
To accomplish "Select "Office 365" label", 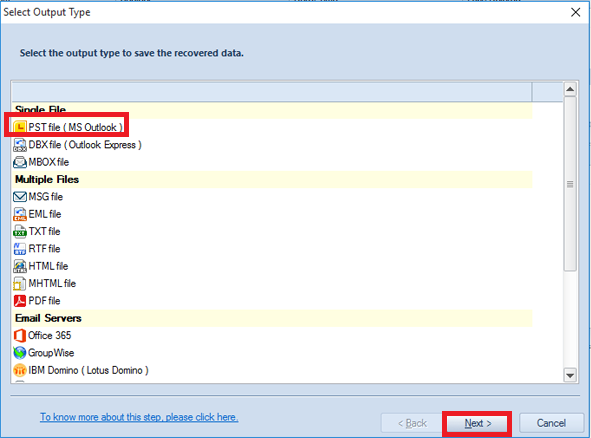I will point(50,335).
